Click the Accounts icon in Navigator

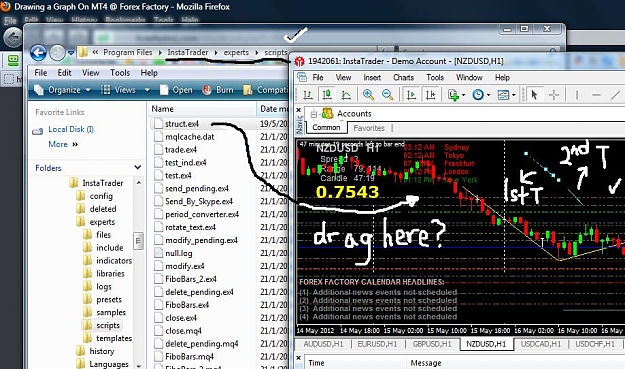(328, 114)
